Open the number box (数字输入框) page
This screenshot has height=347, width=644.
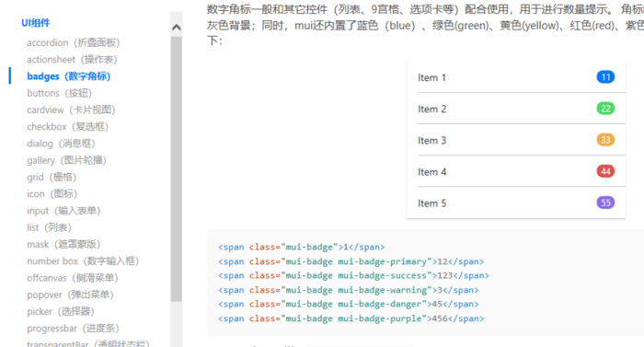coord(83,261)
